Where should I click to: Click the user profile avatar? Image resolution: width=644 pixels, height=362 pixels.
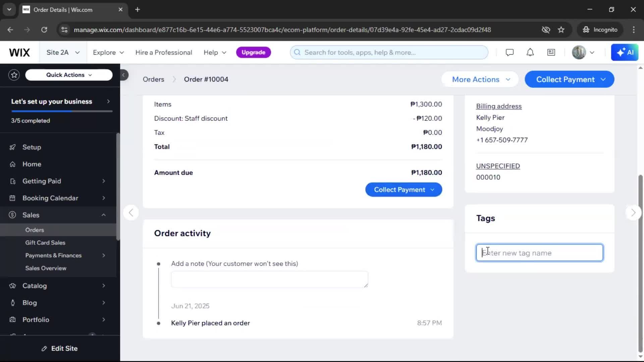(x=579, y=52)
